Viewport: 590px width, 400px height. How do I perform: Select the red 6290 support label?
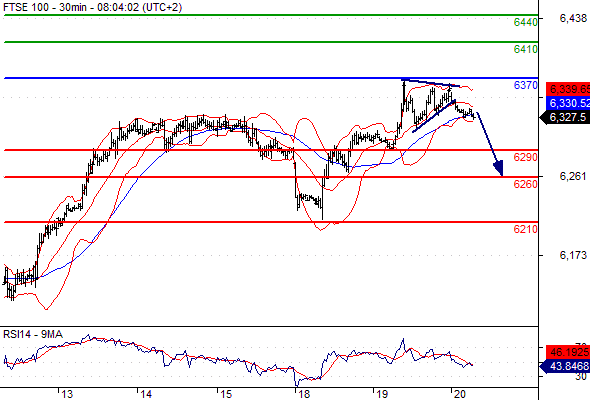pos(526,157)
